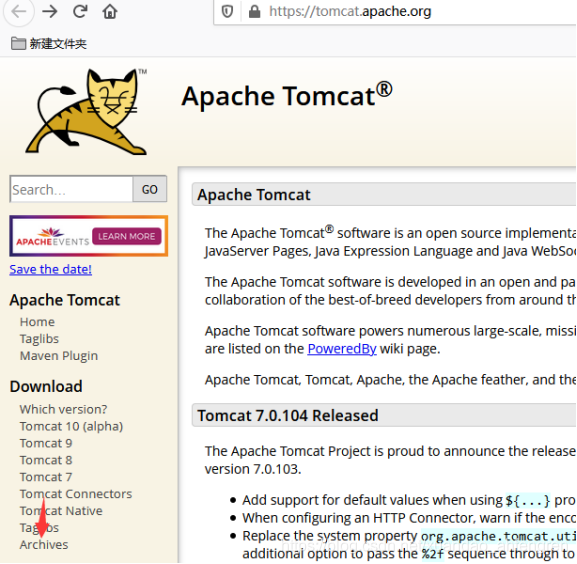The width and height of the screenshot is (577, 564).
Task: Open the Tomcat Native link
Action: click(61, 511)
